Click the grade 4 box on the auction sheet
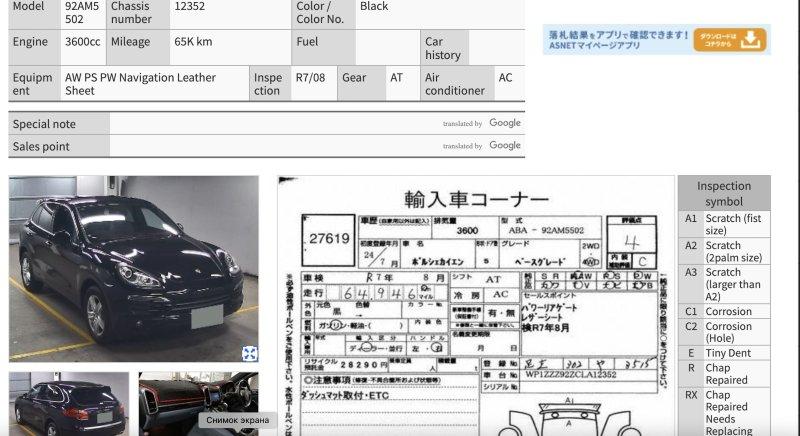The image size is (800, 436). pyautogui.click(x=630, y=243)
